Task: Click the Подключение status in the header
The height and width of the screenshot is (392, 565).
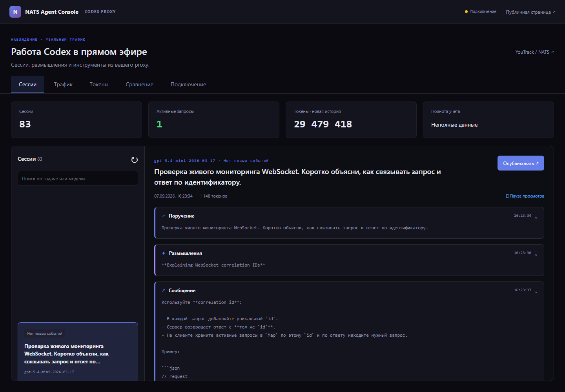Action: click(480, 12)
